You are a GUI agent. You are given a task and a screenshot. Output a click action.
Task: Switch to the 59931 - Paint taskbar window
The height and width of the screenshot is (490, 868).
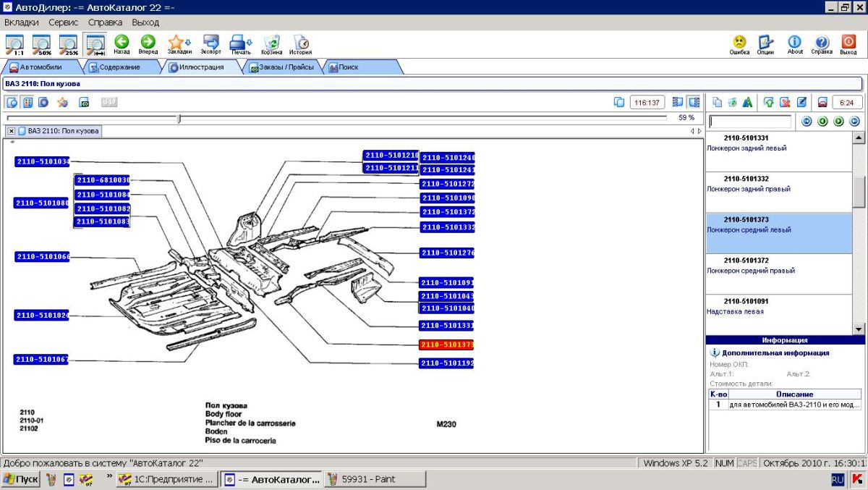[375, 479]
